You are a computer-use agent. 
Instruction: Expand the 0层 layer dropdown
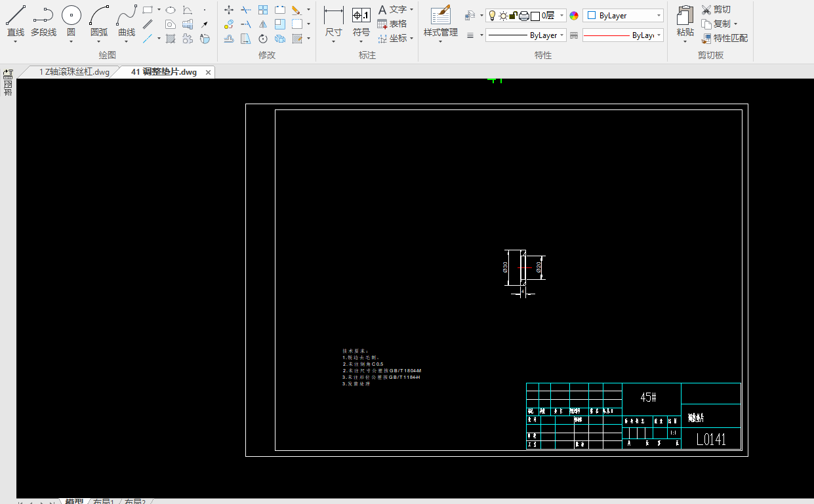(562, 16)
